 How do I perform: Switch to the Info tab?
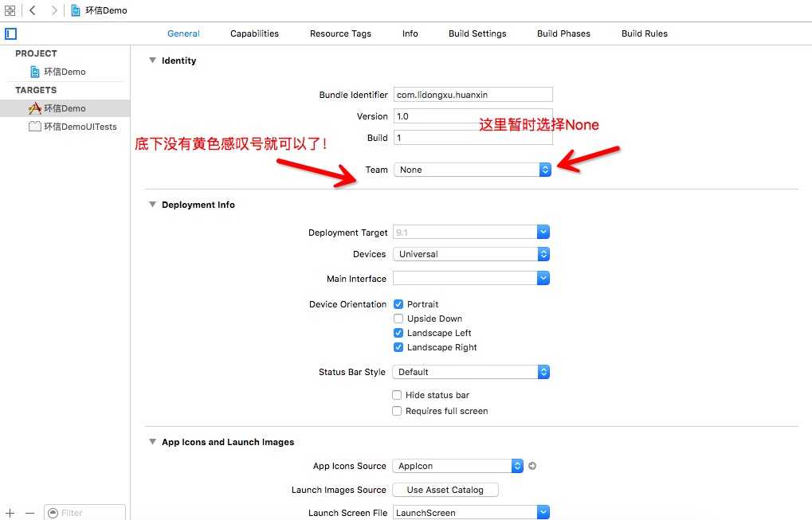tap(410, 33)
